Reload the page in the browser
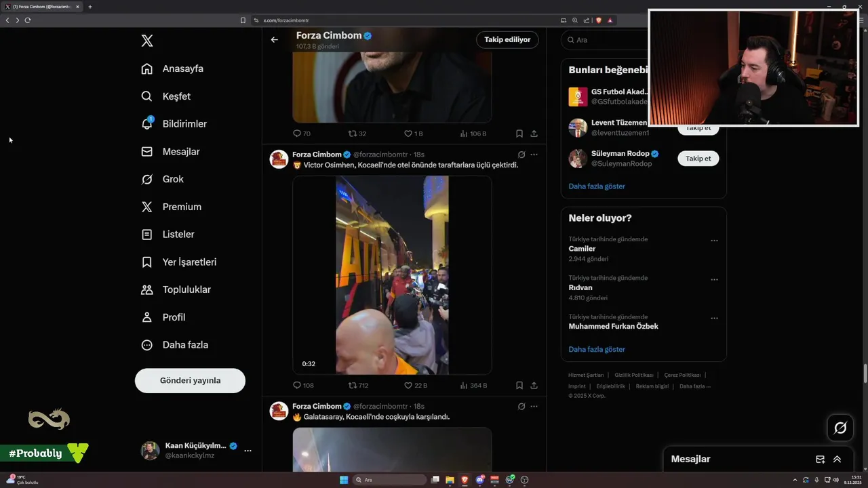This screenshot has width=868, height=488. click(x=28, y=20)
